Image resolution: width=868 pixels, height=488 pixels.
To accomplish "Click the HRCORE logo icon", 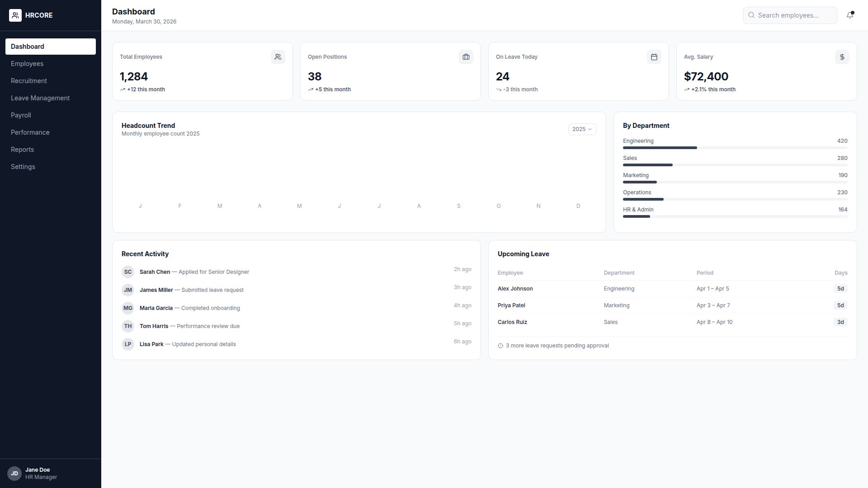I will tap(15, 15).
